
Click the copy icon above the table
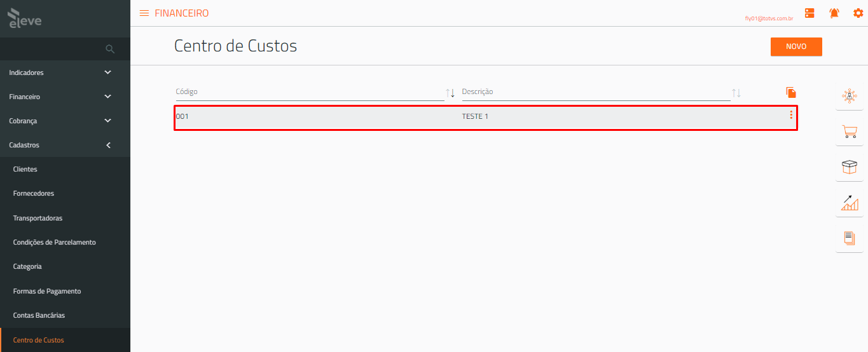[x=791, y=93]
